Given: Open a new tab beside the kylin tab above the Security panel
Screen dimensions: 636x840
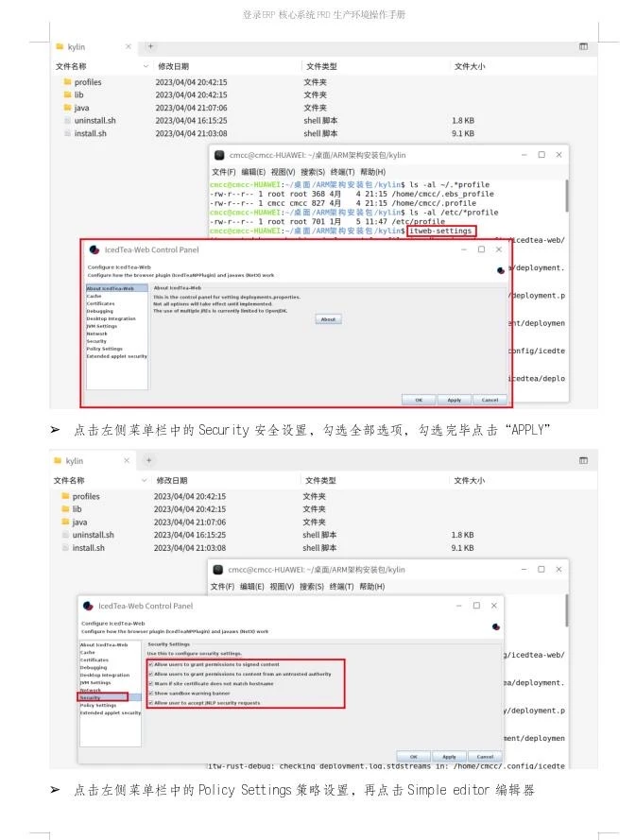Looking at the screenshot, I should pos(149,460).
